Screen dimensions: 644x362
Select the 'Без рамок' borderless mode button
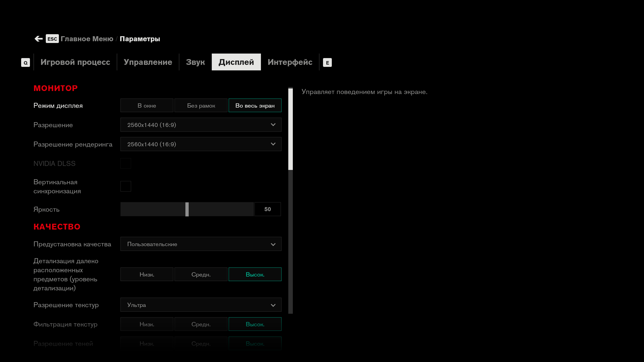(201, 106)
